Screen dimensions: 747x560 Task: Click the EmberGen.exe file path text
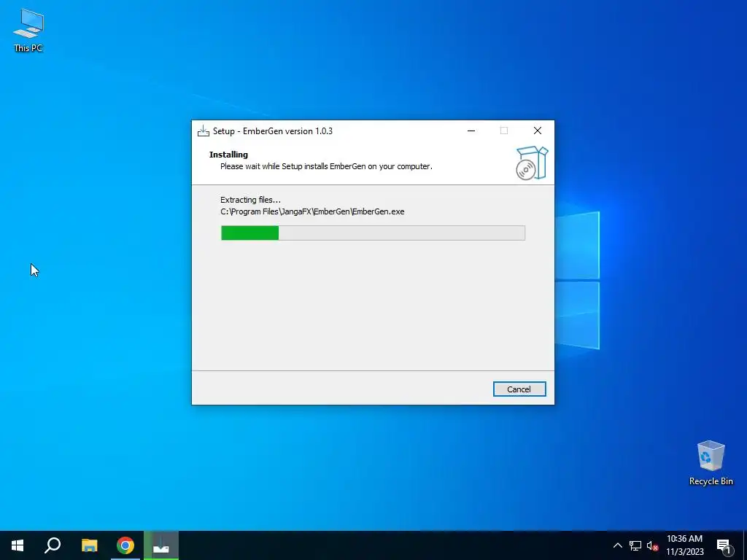click(312, 212)
